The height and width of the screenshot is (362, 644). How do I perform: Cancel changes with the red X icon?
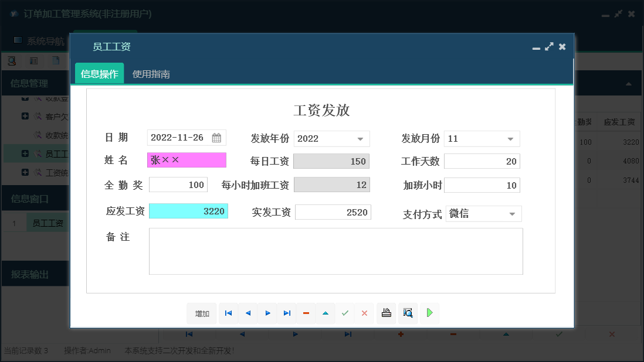coord(364,313)
